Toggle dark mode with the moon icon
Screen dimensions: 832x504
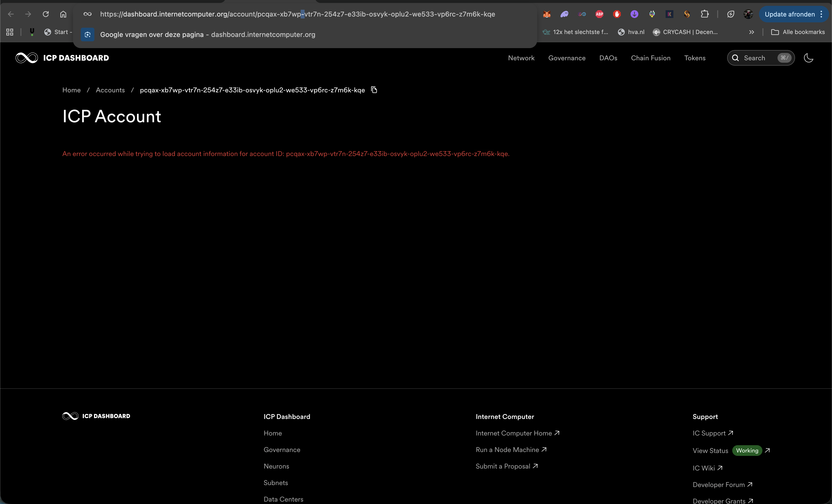(808, 58)
